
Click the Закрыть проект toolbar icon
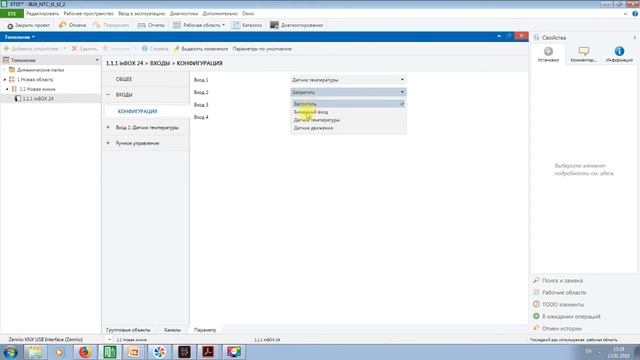tap(10, 26)
